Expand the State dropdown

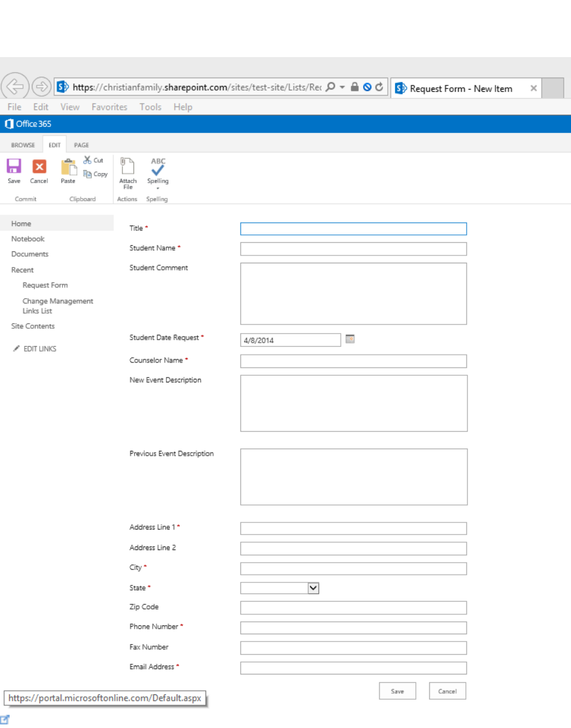313,589
